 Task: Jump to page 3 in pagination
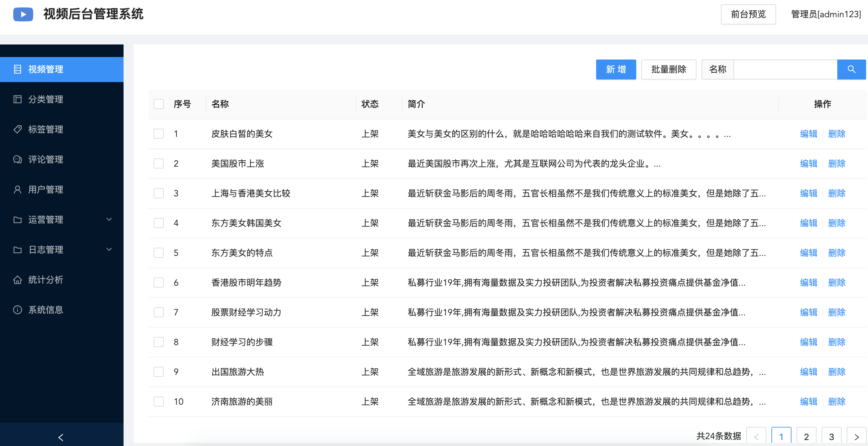tap(831, 437)
